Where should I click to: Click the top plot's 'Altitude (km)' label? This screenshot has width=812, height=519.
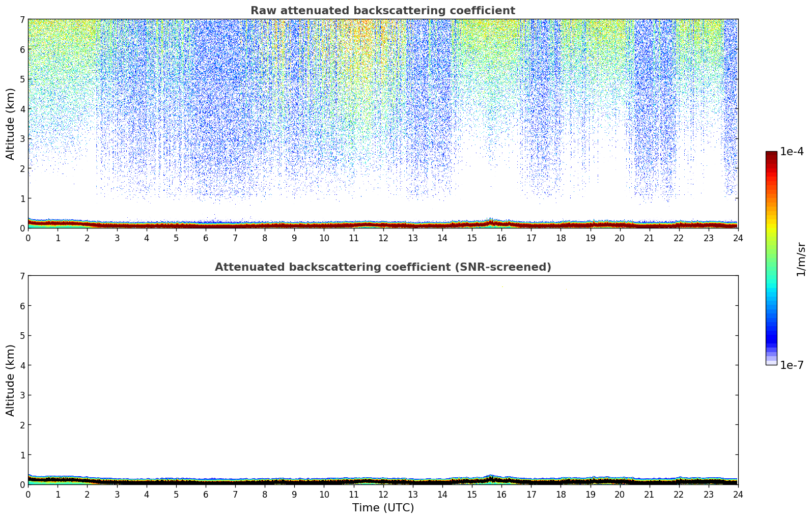click(10, 124)
